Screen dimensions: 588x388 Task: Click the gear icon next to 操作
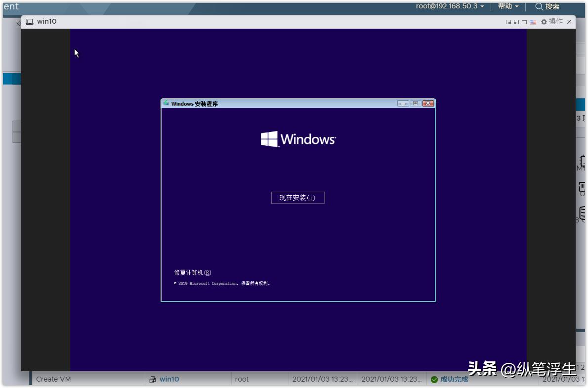(x=544, y=22)
